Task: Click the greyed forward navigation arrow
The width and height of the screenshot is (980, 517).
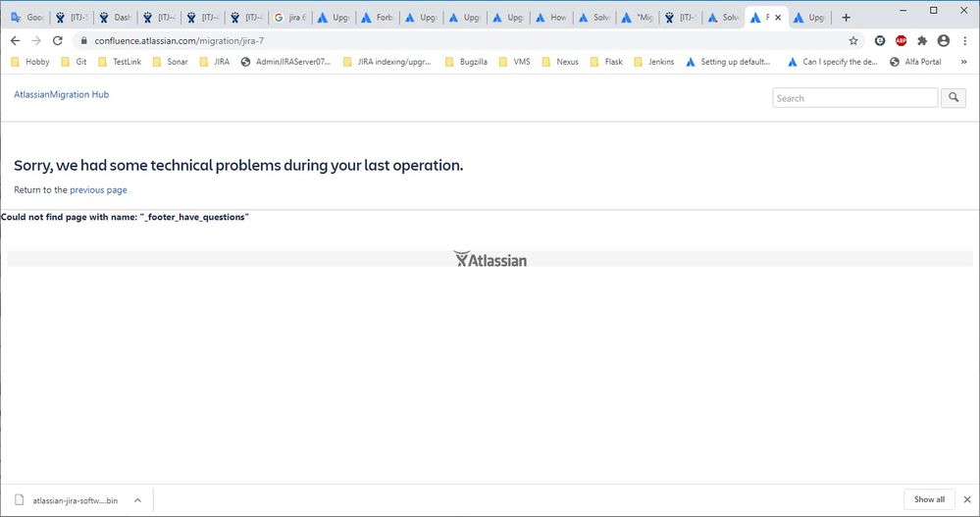Action: pyautogui.click(x=36, y=40)
